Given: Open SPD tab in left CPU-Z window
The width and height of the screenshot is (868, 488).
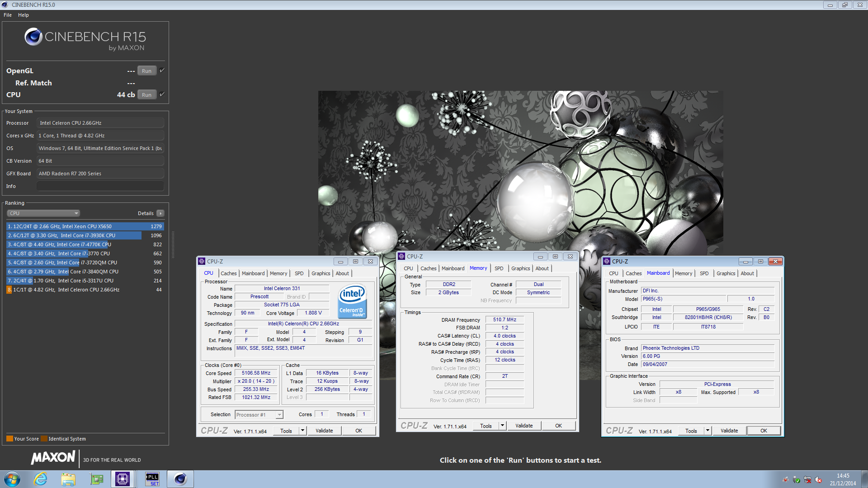Looking at the screenshot, I should point(299,273).
